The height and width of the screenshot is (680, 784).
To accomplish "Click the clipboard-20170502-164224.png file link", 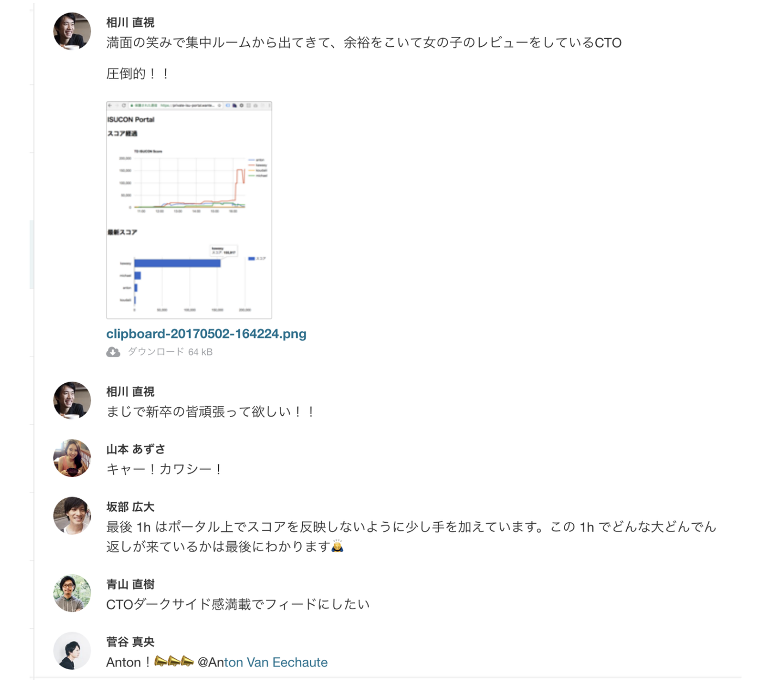I will click(206, 334).
